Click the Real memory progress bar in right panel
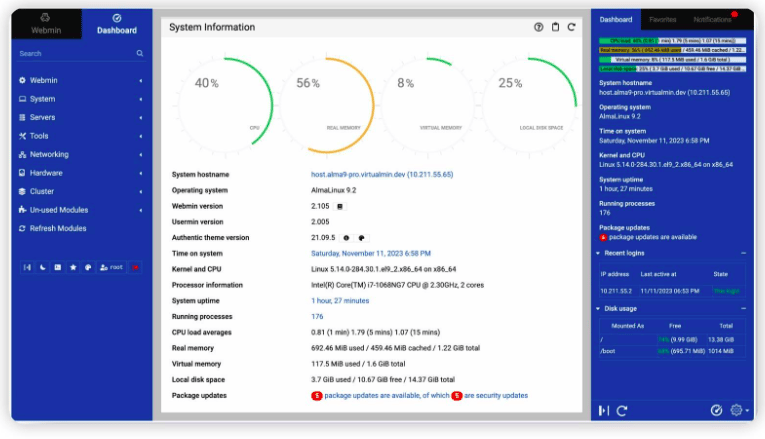 (x=672, y=50)
